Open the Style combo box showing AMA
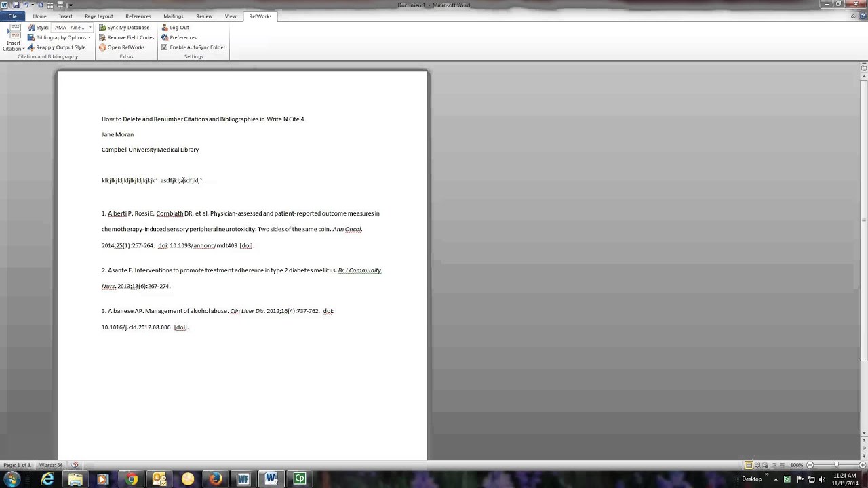 click(x=72, y=28)
